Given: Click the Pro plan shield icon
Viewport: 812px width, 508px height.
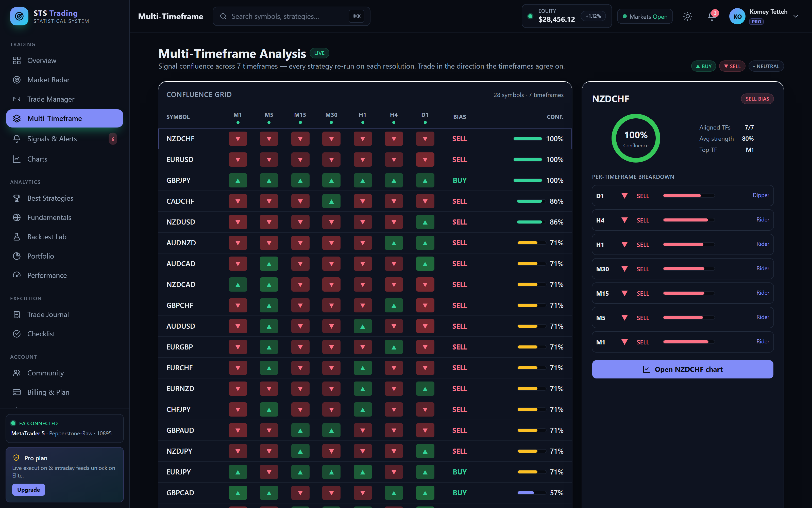Looking at the screenshot, I should (16, 458).
